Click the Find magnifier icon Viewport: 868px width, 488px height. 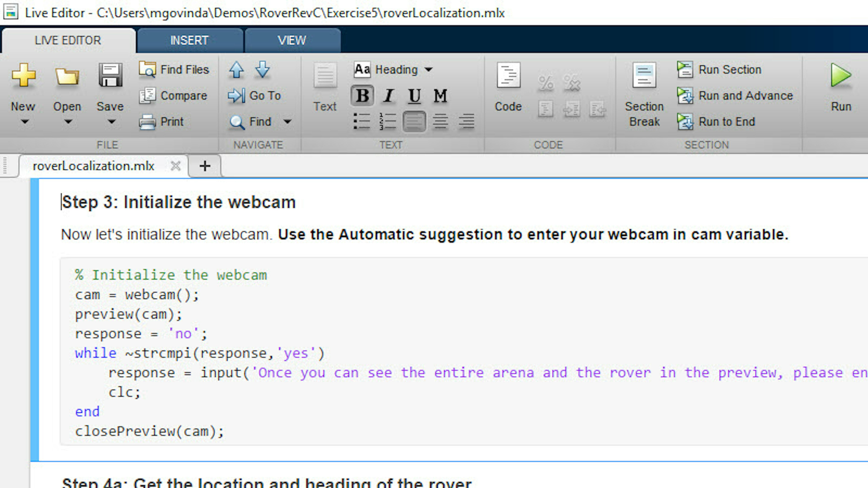pyautogui.click(x=237, y=122)
